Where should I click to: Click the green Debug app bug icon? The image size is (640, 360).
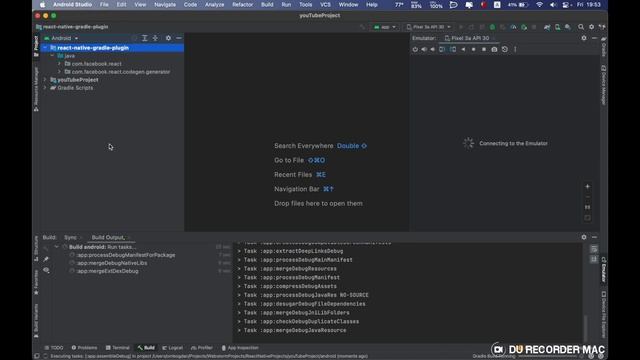[493, 27]
